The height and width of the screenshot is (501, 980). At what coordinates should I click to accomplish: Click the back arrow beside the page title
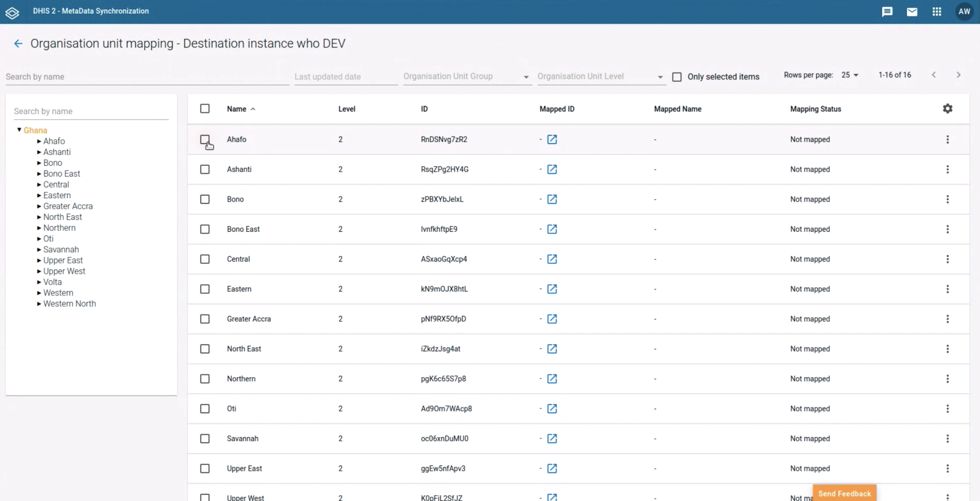(18, 43)
